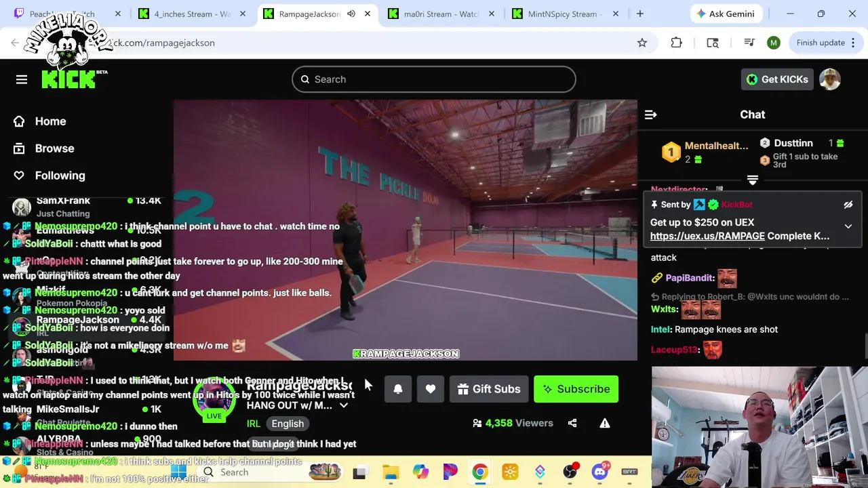Open the browser extensions puzzle icon
Viewport: 868px width, 488px height.
point(676,43)
